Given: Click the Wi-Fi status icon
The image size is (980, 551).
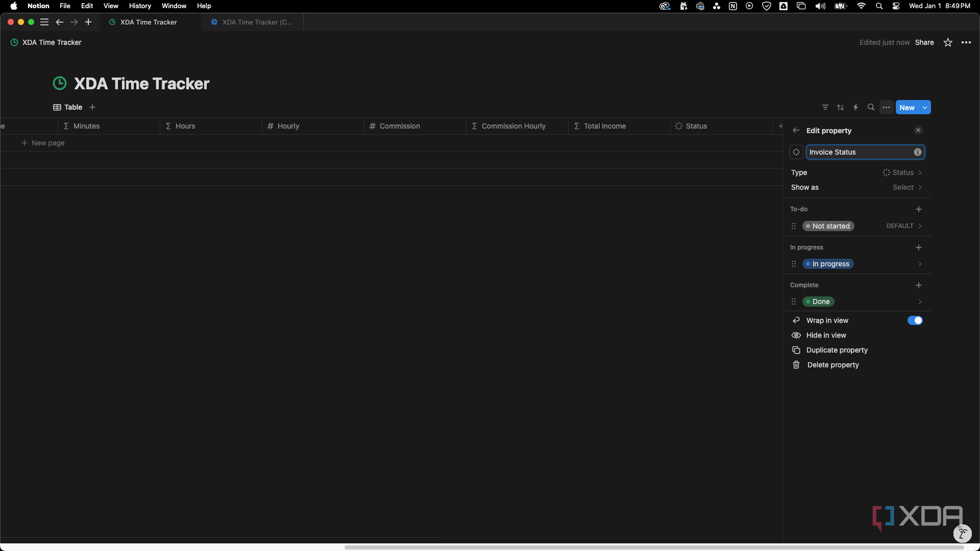Looking at the screenshot, I should coord(862,6).
